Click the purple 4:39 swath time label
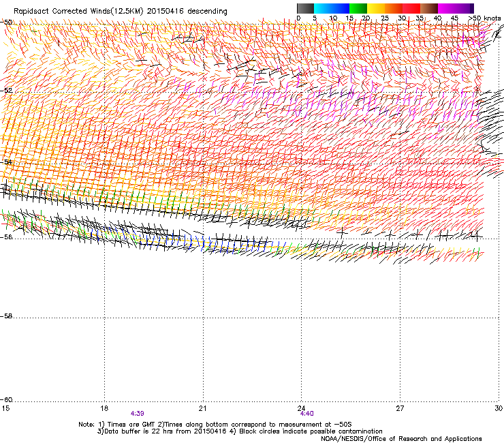This screenshot has height=443, width=504. [138, 414]
